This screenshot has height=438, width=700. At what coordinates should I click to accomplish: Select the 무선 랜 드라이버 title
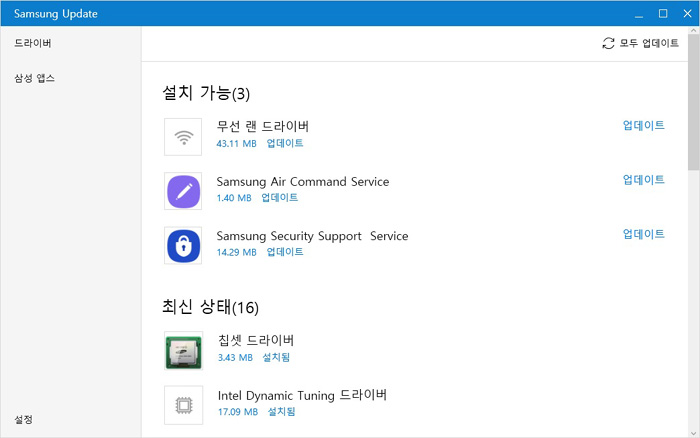coord(262,126)
